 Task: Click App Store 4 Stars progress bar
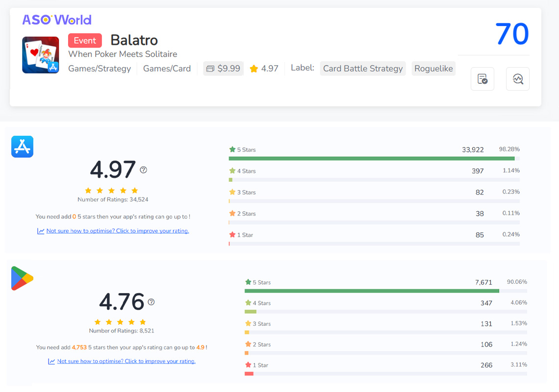(374, 180)
